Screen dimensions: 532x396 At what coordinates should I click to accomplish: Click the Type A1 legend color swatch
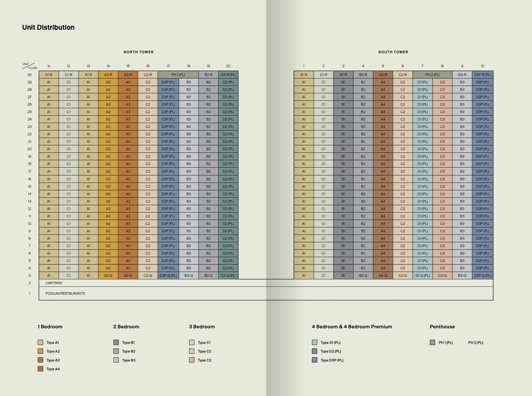click(40, 343)
